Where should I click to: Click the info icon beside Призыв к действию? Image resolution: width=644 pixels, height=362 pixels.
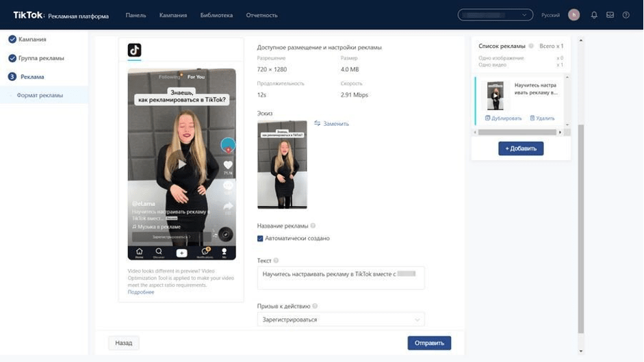[315, 307]
